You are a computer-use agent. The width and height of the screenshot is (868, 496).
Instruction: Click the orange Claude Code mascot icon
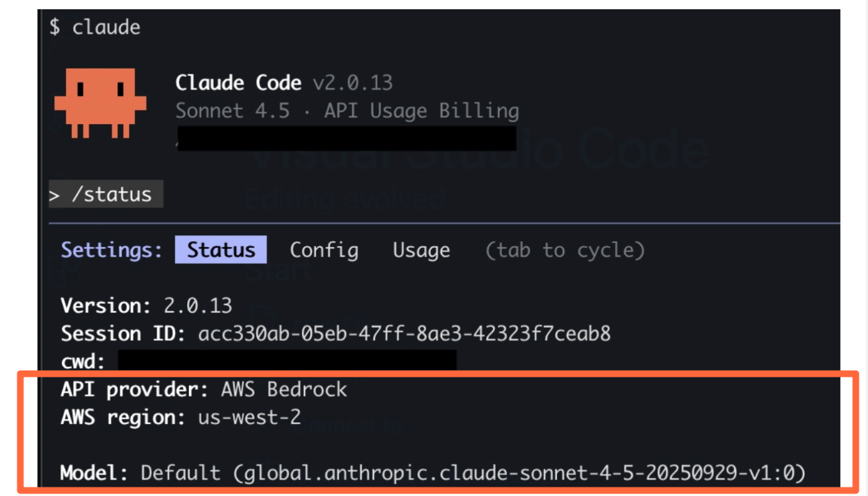[100, 102]
